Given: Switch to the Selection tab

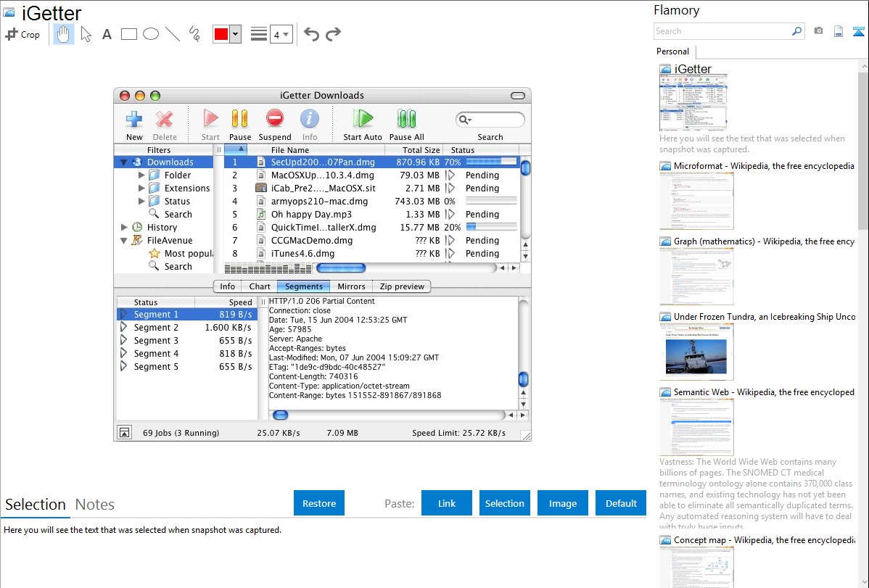Looking at the screenshot, I should coord(36,505).
